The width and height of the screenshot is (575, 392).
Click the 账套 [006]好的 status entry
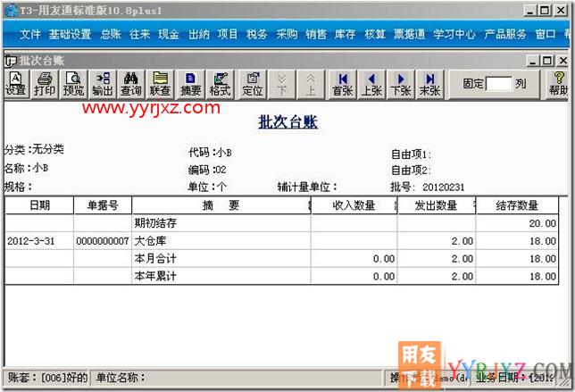point(47,378)
